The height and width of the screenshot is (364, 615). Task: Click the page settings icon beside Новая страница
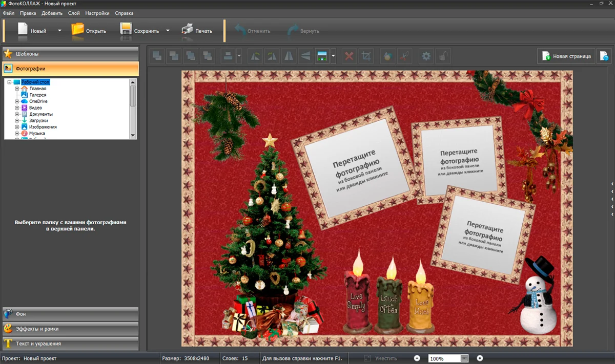(604, 56)
